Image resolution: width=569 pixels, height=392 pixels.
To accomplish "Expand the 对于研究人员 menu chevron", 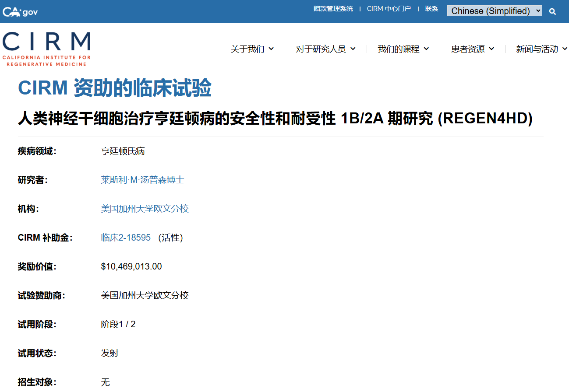I will click(353, 49).
